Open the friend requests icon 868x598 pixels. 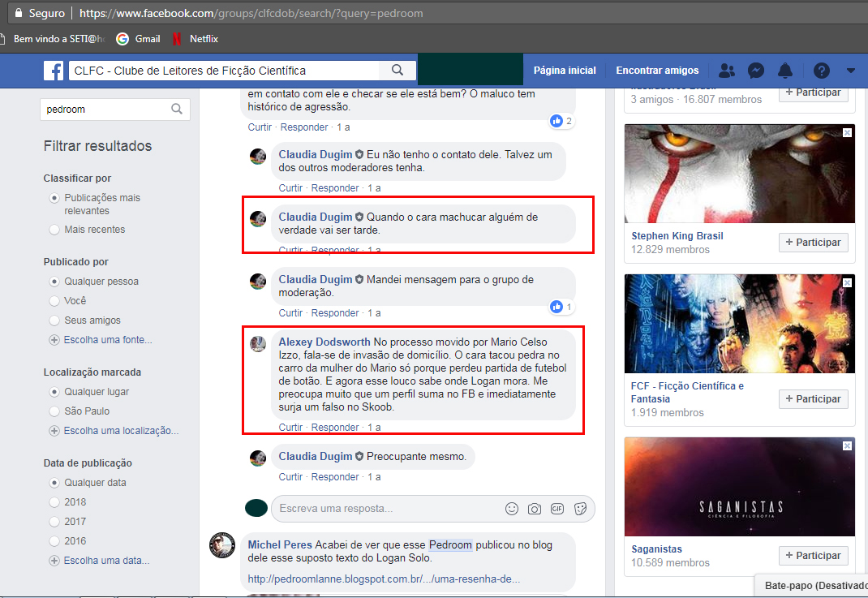point(726,71)
